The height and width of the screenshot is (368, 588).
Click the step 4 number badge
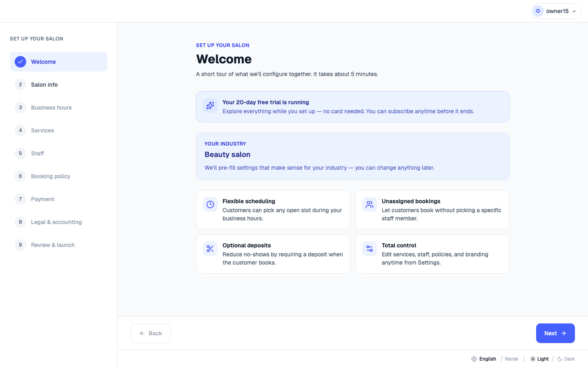pos(20,130)
